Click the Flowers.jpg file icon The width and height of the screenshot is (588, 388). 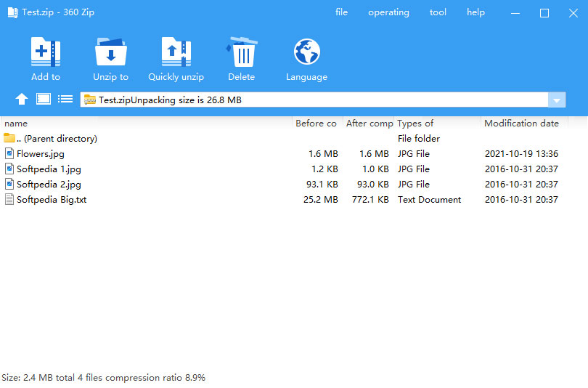(9, 153)
